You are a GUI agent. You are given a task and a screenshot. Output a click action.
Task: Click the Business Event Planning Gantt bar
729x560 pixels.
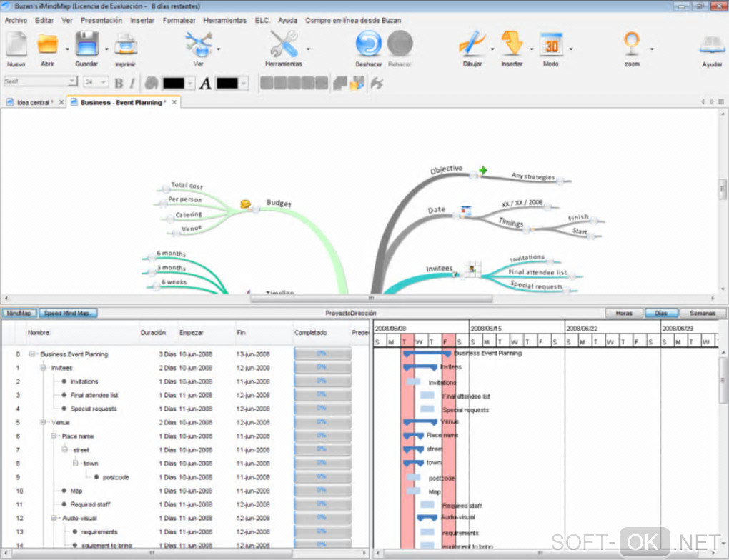427,354
